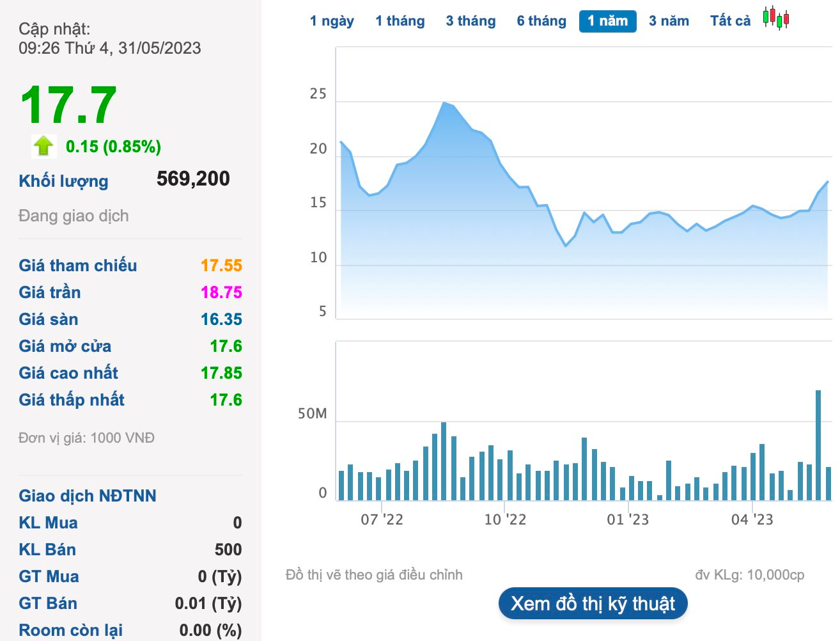Click the KL Bán value 500
The image size is (840, 641).
pyautogui.click(x=228, y=550)
